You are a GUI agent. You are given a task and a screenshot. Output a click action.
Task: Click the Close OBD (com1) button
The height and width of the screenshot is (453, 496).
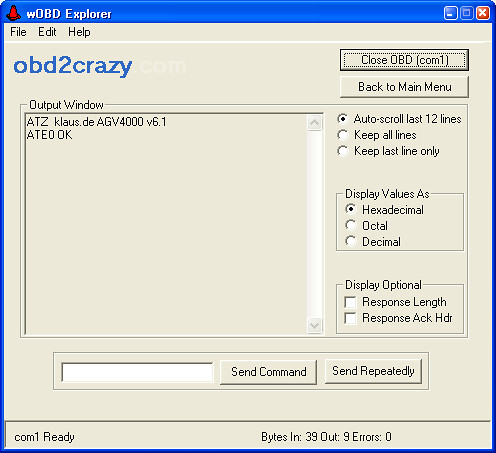point(404,60)
